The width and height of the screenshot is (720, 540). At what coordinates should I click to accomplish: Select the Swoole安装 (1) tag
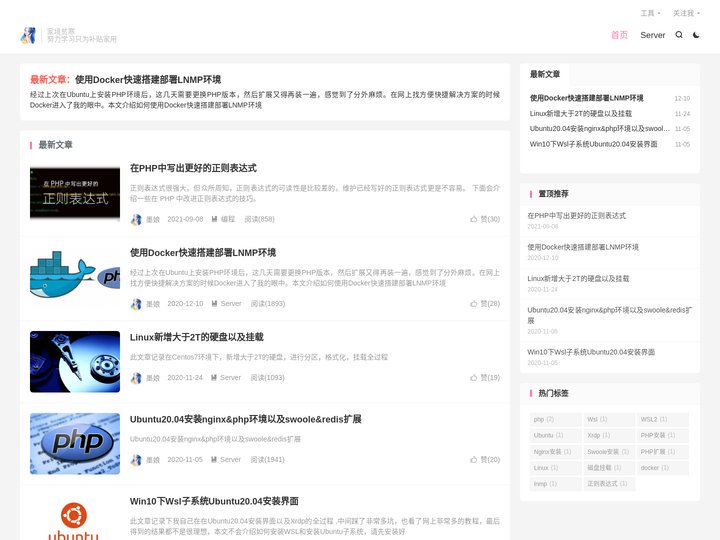(x=609, y=452)
